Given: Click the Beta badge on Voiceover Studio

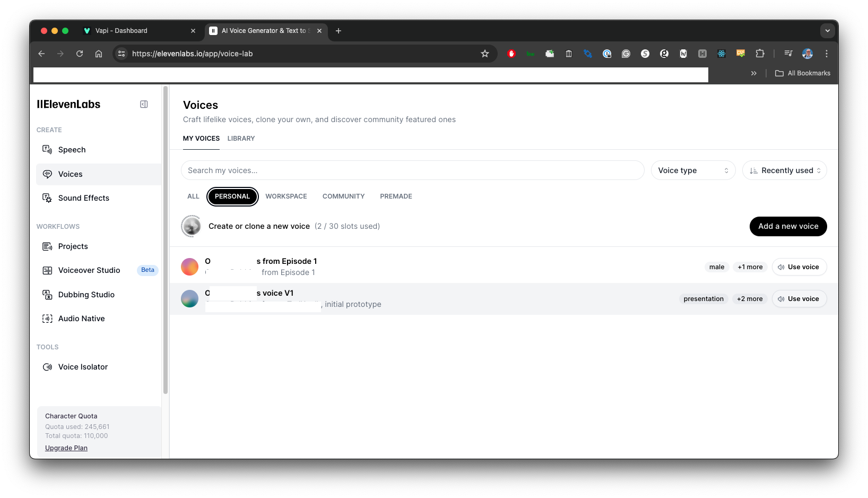Looking at the screenshot, I should click(x=147, y=270).
